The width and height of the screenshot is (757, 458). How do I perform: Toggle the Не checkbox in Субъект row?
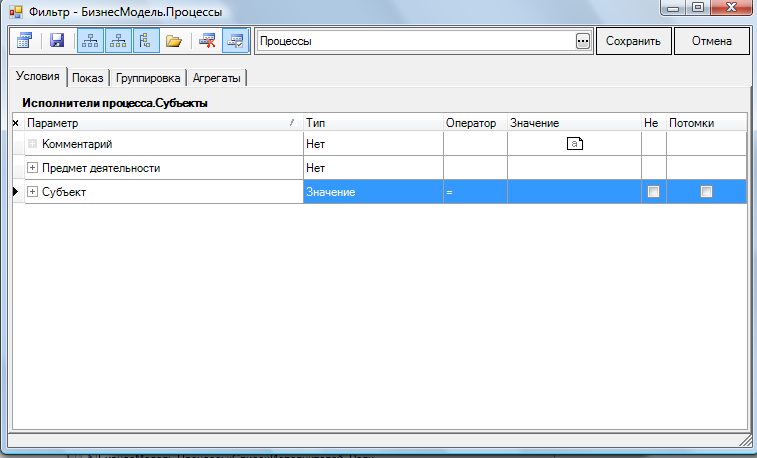(x=654, y=192)
